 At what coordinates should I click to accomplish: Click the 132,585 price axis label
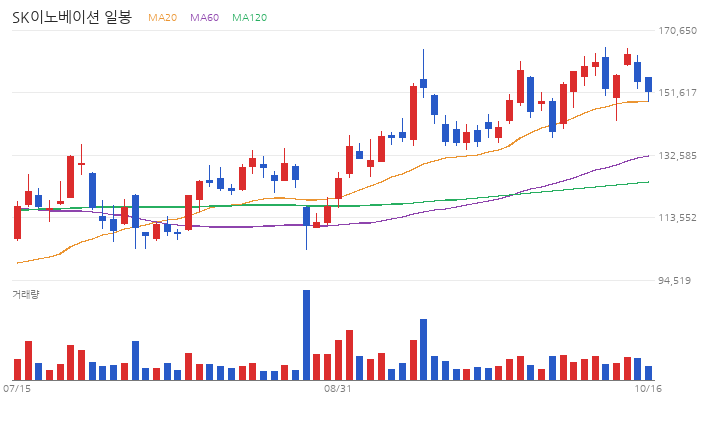677,156
